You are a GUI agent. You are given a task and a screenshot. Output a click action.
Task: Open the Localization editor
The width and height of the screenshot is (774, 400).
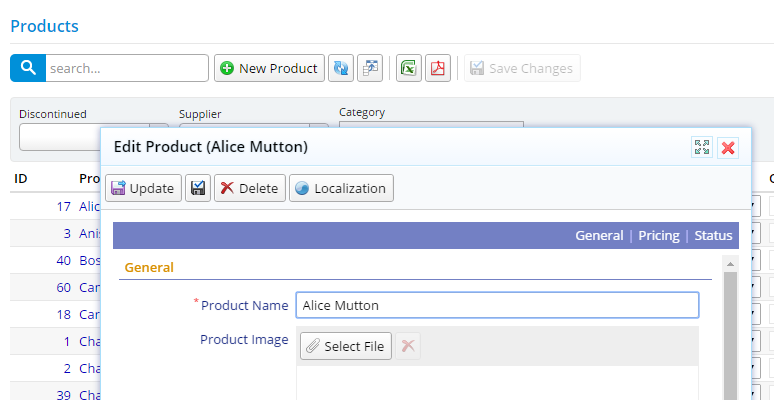tap(341, 188)
